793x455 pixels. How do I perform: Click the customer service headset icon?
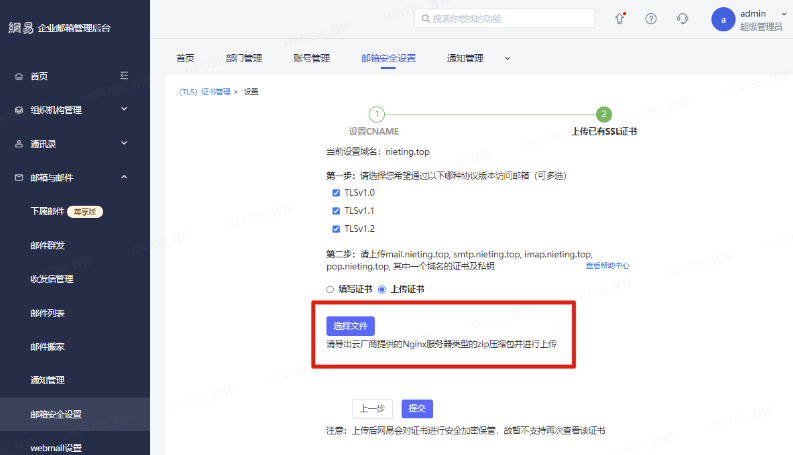(x=682, y=19)
